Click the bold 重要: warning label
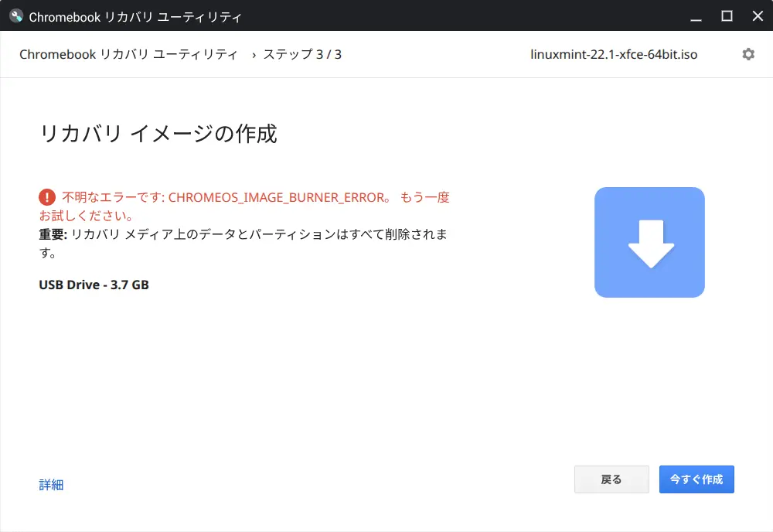The image size is (773, 532). tap(53, 234)
